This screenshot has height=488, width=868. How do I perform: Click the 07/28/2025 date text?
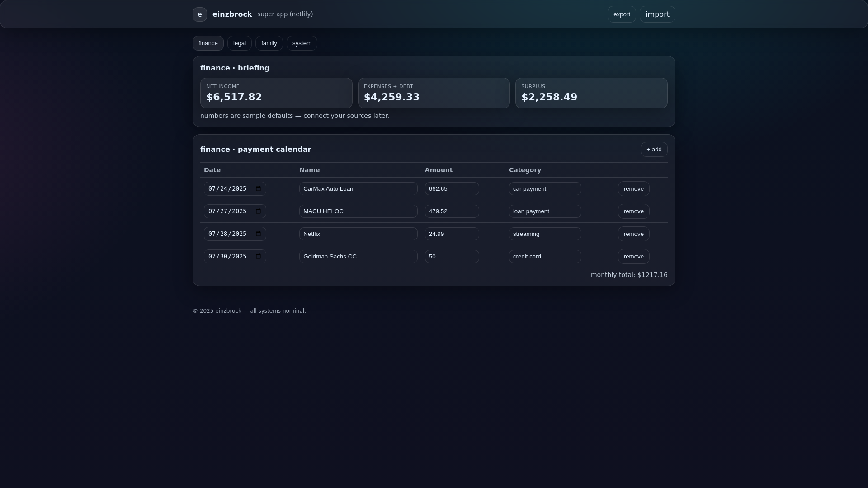[227, 234]
